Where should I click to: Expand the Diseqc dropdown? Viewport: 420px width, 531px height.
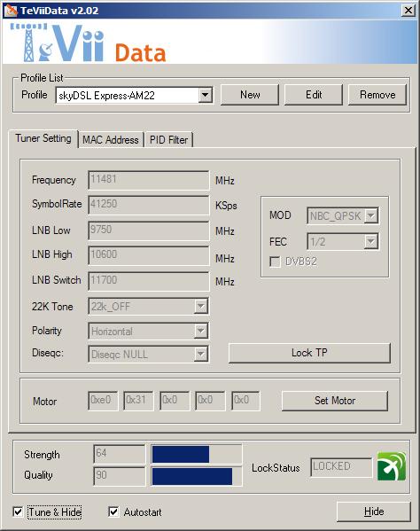click(200, 355)
